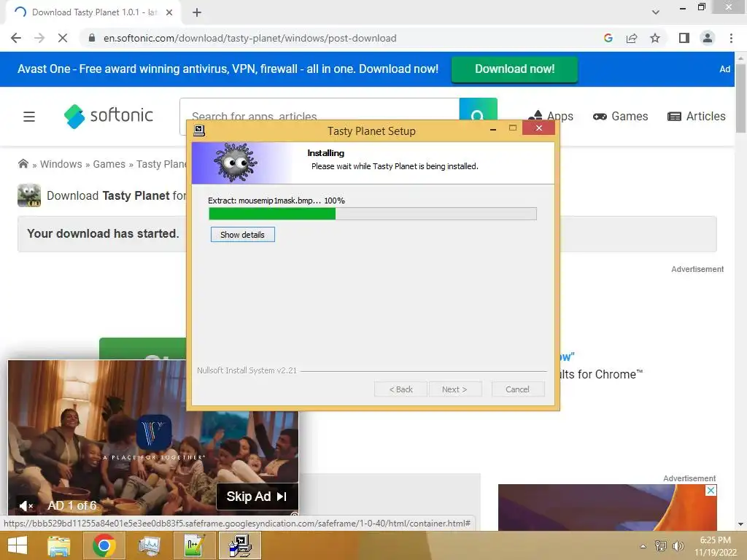Skip the video ad
747x560 pixels.
(x=257, y=496)
